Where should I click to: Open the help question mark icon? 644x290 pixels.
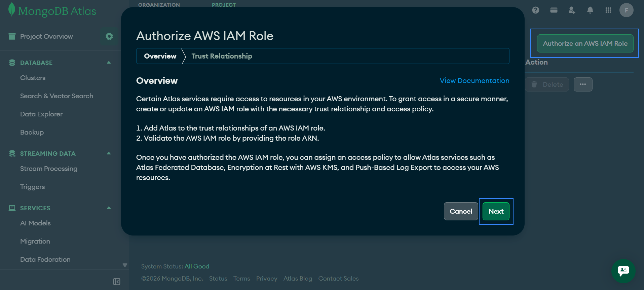(x=536, y=10)
